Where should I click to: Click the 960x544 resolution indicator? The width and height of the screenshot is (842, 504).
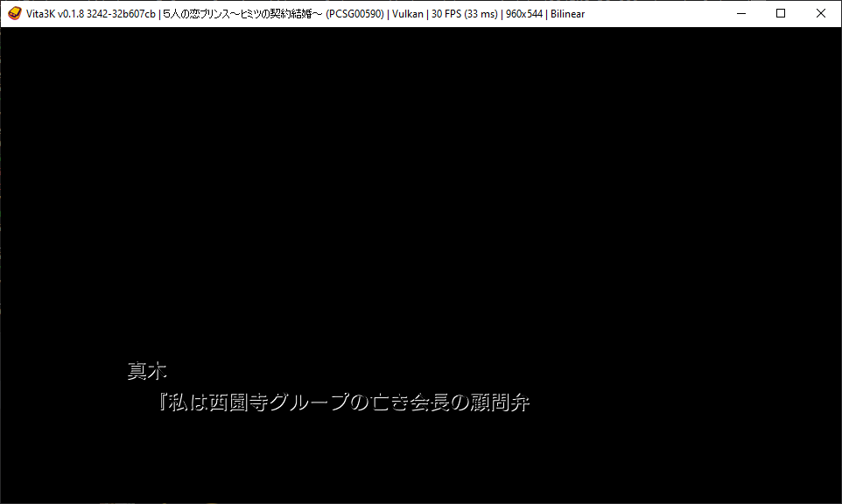click(x=523, y=13)
